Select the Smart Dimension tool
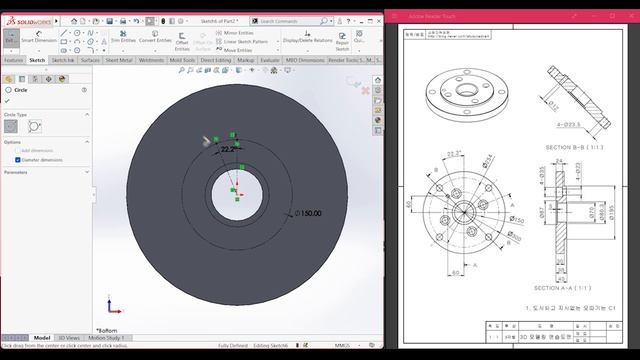Screen dimensions: 640x360 [39, 36]
